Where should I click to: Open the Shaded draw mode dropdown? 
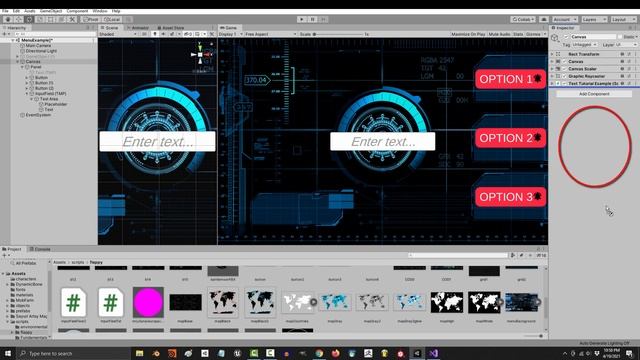point(118,34)
